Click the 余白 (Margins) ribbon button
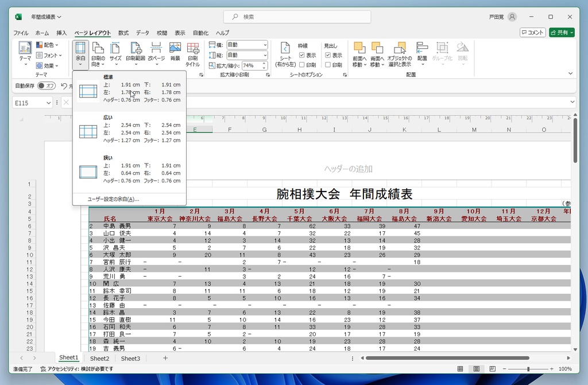This screenshot has width=588, height=385. coord(80,55)
